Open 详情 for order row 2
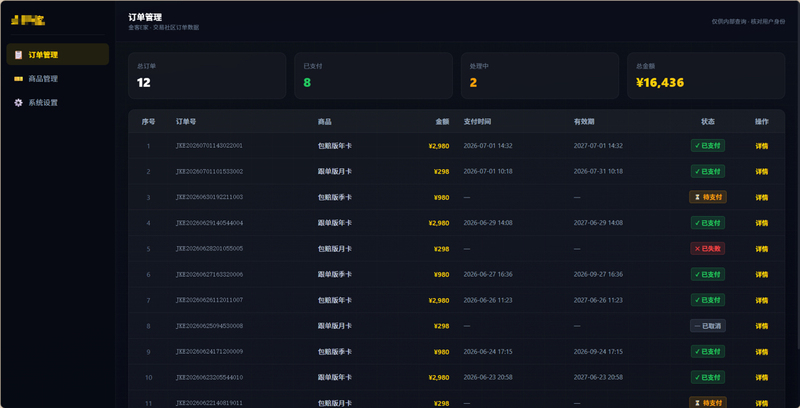This screenshot has height=408, width=800. pyautogui.click(x=762, y=171)
